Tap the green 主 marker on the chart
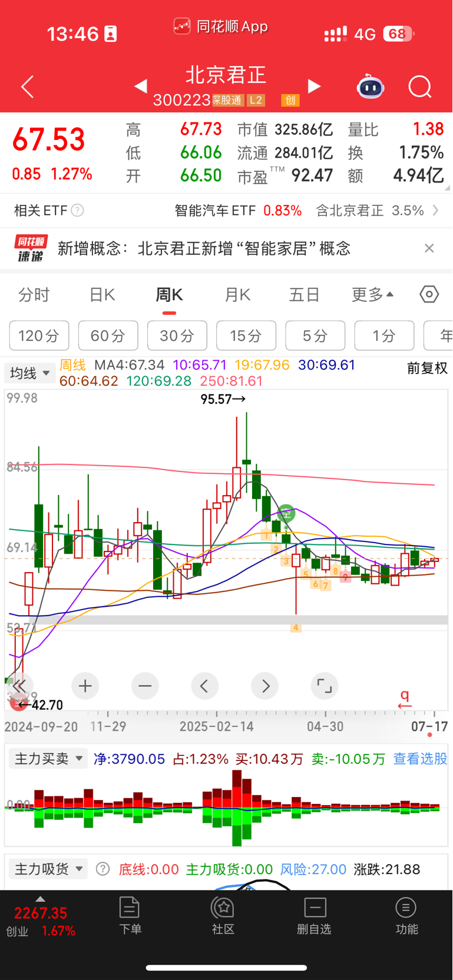 [286, 513]
